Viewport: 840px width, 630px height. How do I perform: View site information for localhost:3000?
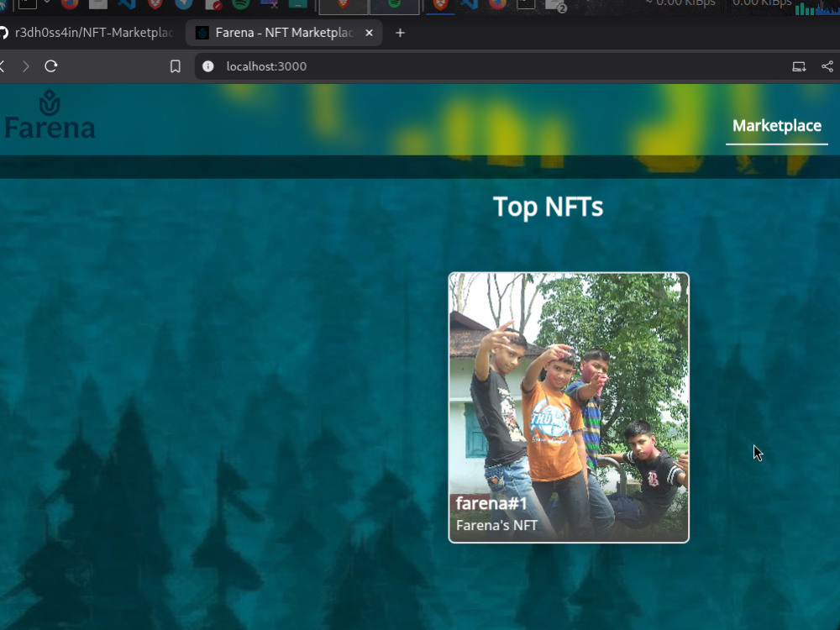(x=207, y=66)
